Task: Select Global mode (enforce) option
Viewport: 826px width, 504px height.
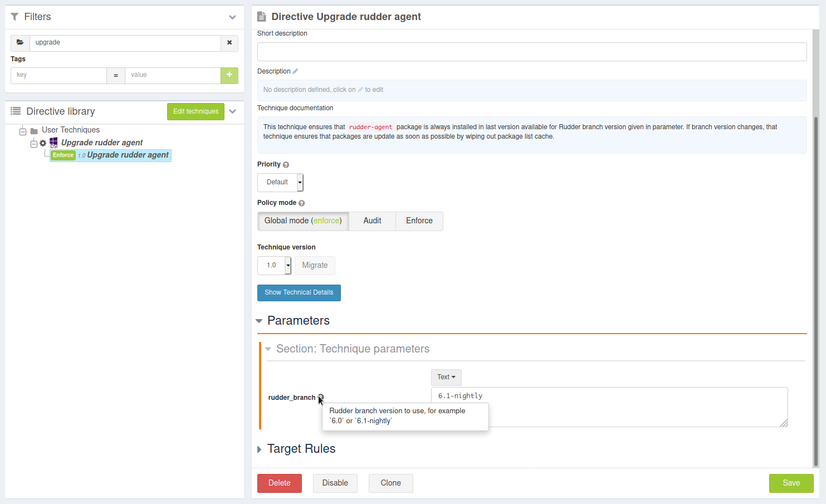Action: click(x=303, y=221)
